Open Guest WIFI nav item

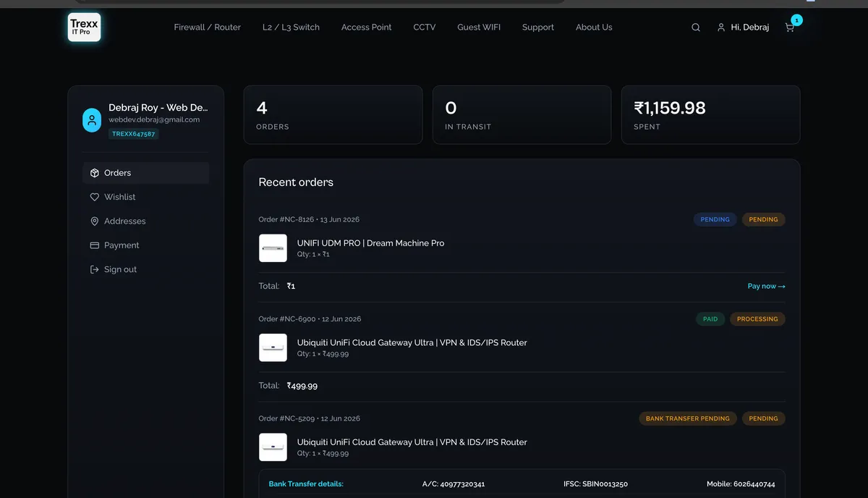[x=479, y=28]
